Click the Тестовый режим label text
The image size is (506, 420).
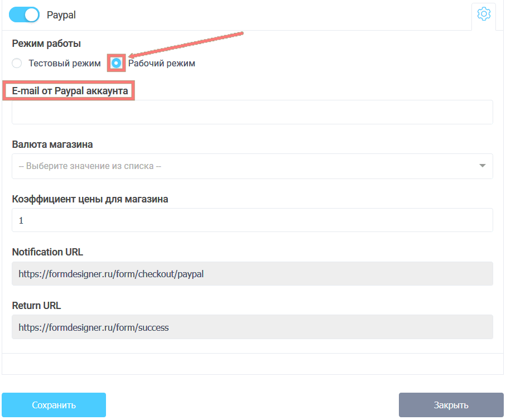[65, 64]
